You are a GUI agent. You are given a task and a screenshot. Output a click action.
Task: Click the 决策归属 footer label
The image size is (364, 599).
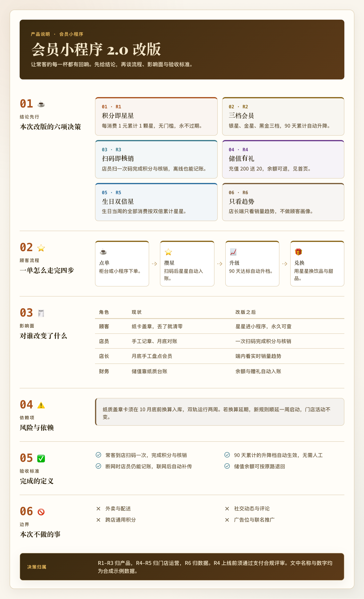pyautogui.click(x=37, y=567)
